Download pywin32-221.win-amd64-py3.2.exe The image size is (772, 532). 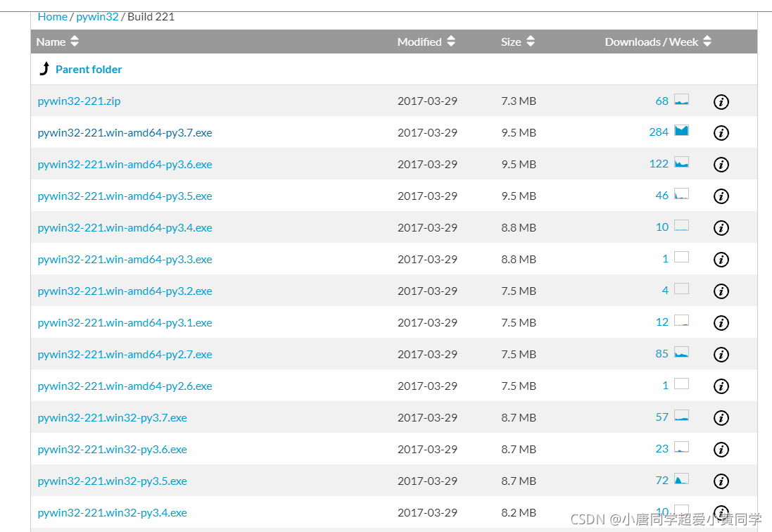pyautogui.click(x=125, y=291)
